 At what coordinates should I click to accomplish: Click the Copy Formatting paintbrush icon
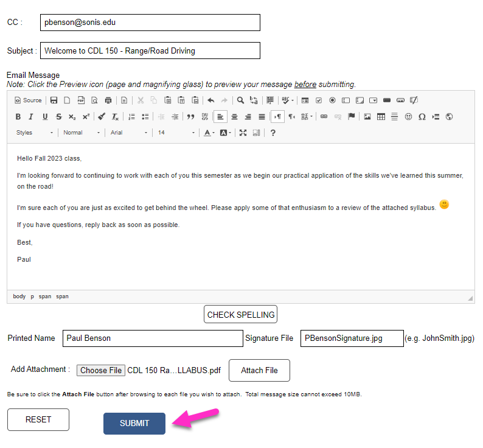pyautogui.click(x=102, y=116)
